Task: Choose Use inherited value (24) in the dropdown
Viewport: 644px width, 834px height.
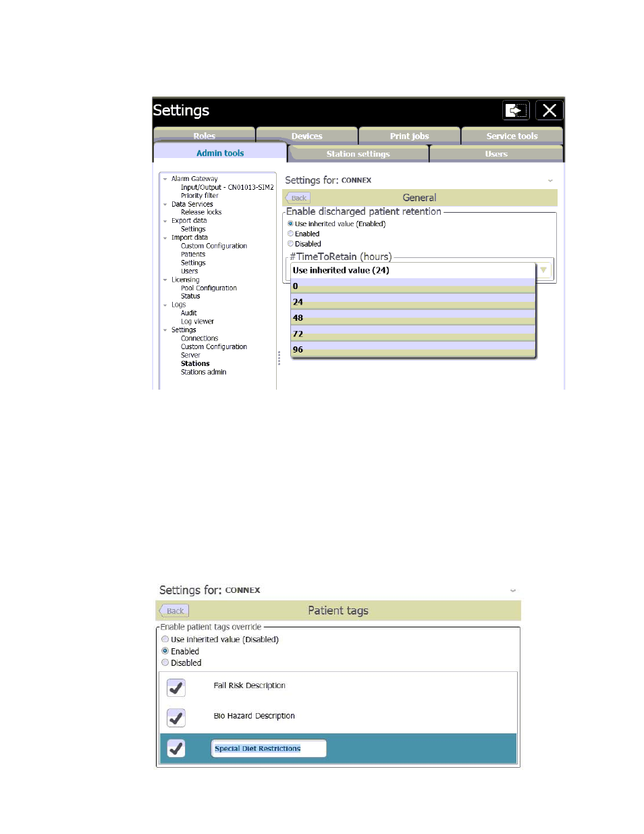Action: click(412, 270)
